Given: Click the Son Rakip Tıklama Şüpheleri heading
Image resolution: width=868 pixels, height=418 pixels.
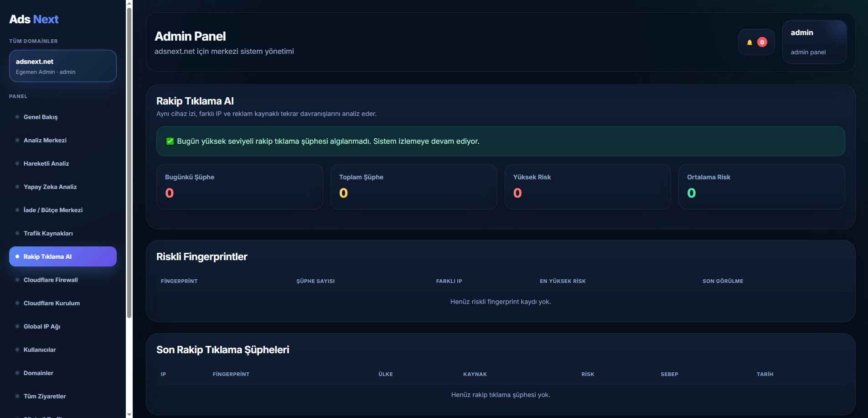Looking at the screenshot, I should pos(223,350).
